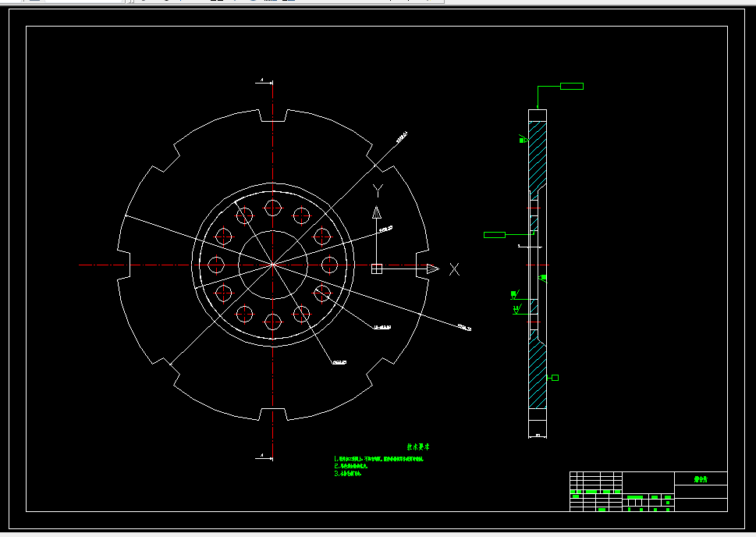Click technical requirement note line 2
The width and height of the screenshot is (756, 537).
click(351, 466)
